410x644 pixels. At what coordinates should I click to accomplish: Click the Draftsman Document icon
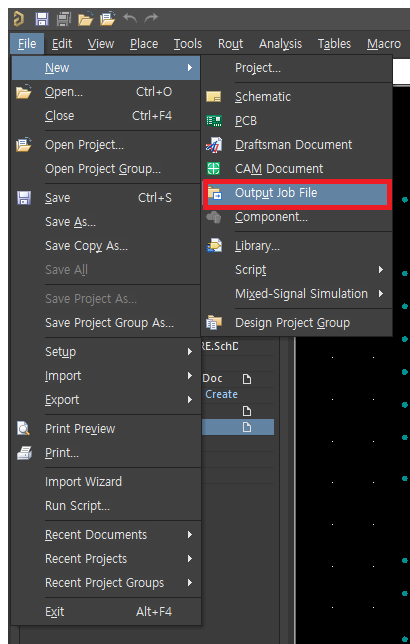[214, 145]
